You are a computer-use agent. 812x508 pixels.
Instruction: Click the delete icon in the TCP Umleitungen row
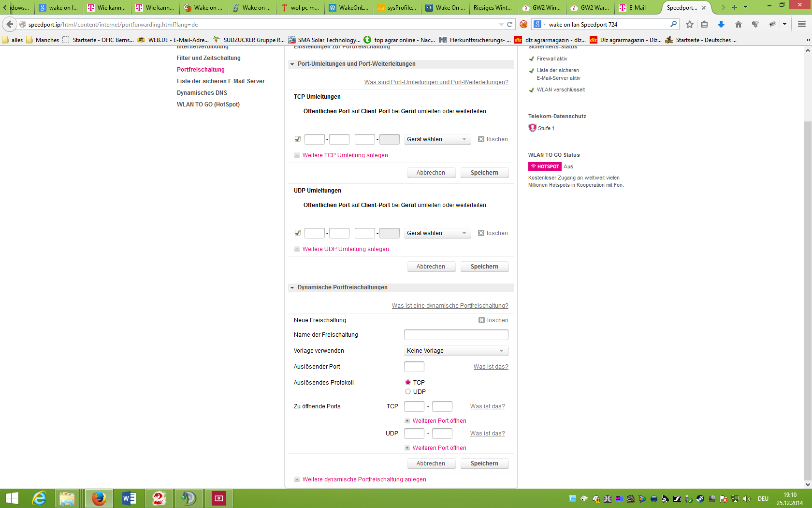481,139
